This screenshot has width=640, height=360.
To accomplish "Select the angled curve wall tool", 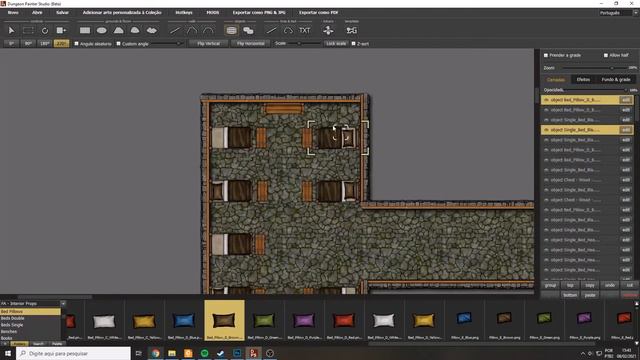I will pos(191,31).
